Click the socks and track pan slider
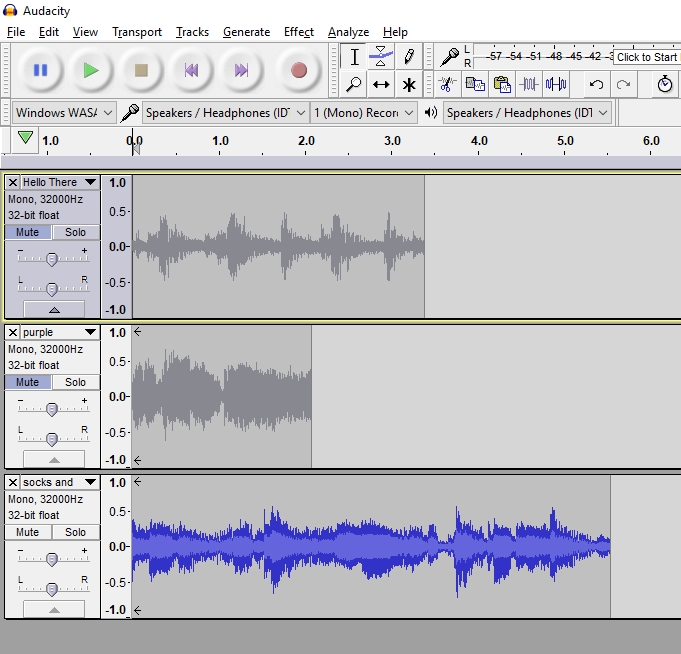 coord(52,589)
